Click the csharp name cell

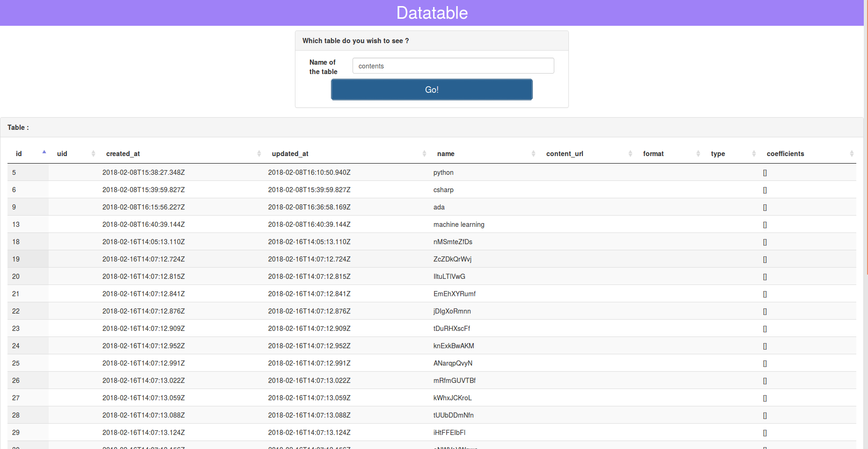pos(443,190)
